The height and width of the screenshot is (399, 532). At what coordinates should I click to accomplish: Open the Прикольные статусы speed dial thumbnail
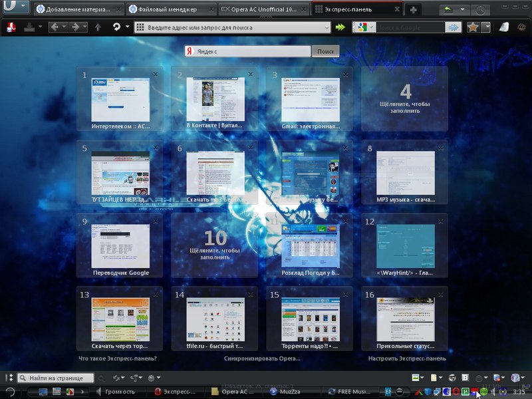coord(404,319)
